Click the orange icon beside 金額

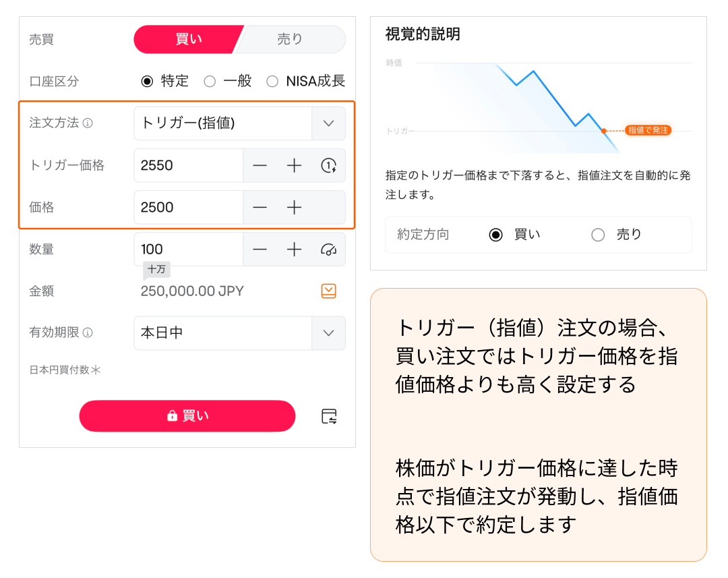[x=328, y=291]
